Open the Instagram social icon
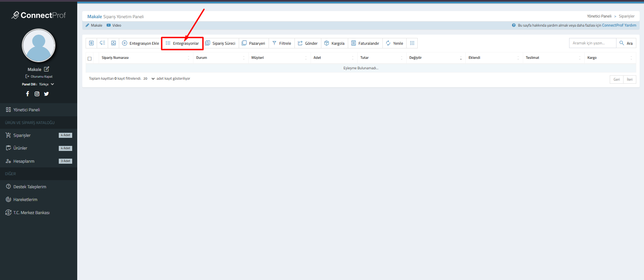This screenshot has height=280, width=644. tap(37, 94)
